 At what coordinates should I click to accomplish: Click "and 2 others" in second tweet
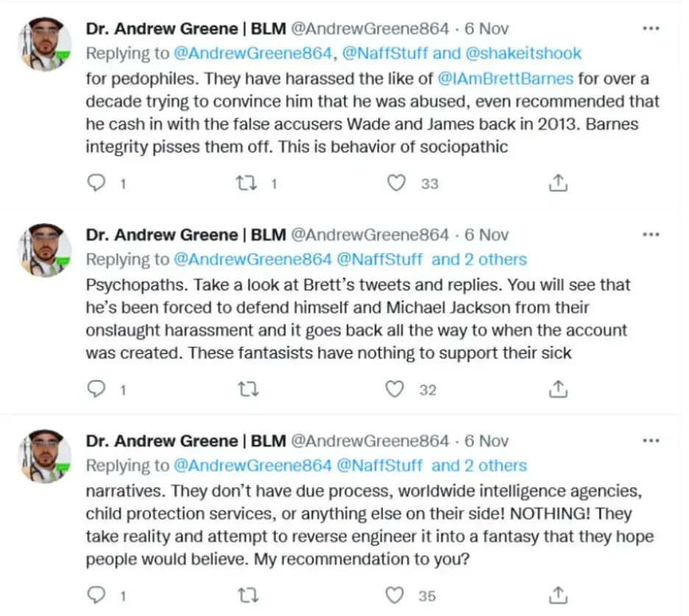point(479,259)
